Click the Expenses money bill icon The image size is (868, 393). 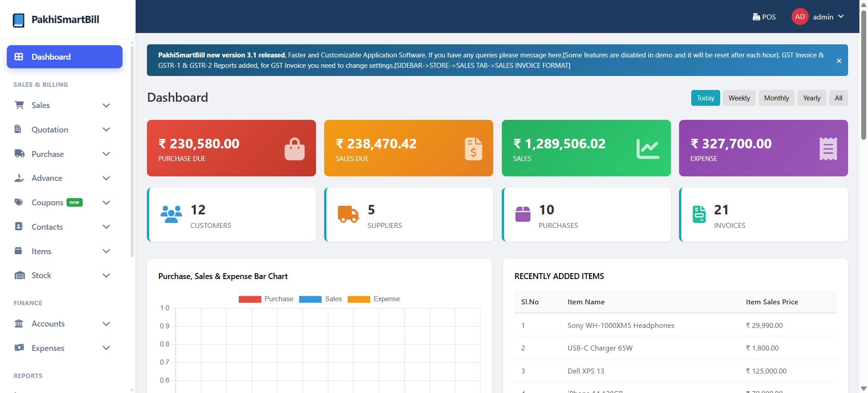coord(19,348)
